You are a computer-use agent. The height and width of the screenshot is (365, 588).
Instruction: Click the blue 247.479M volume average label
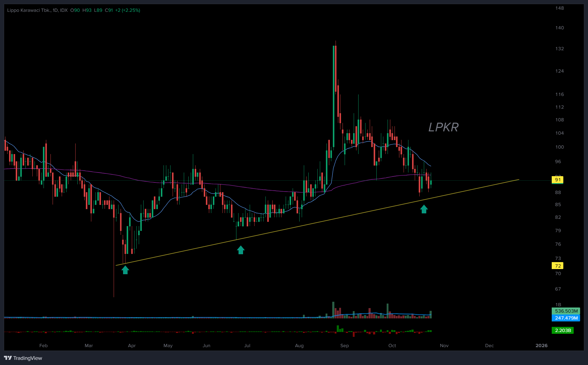pos(566,318)
